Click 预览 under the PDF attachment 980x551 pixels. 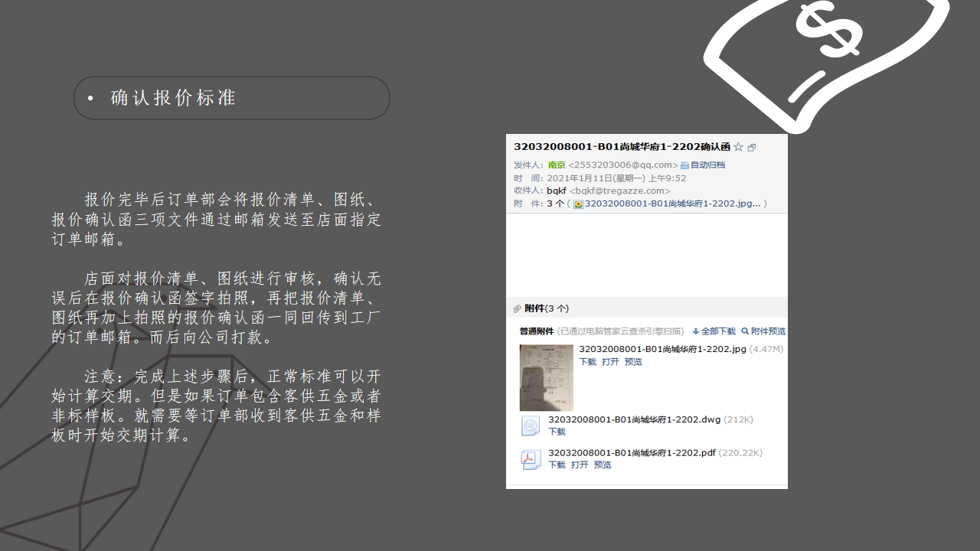point(603,465)
